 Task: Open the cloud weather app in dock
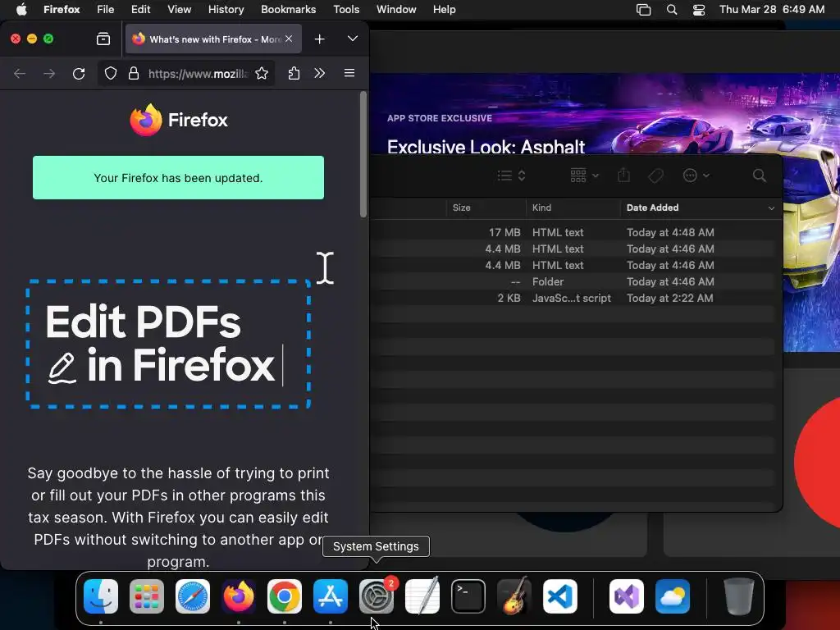673,596
